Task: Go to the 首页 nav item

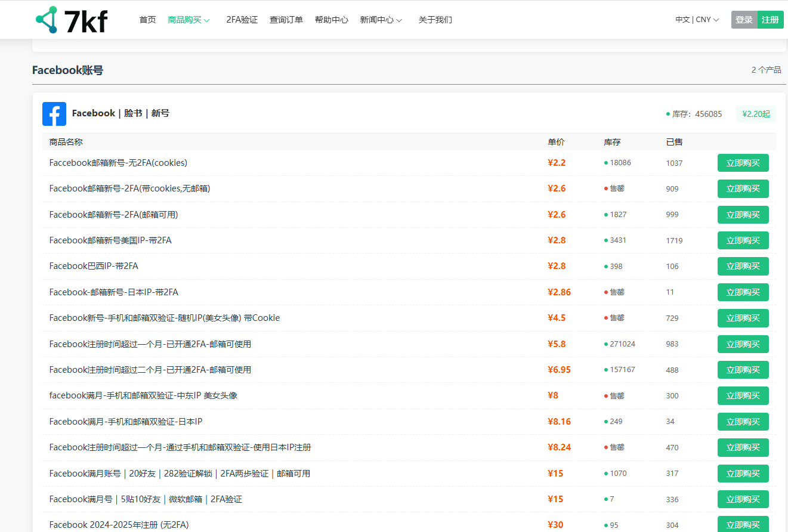Action: click(x=147, y=20)
